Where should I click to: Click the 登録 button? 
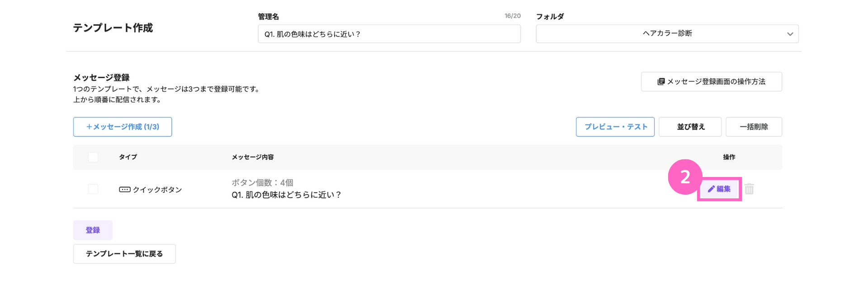click(x=93, y=230)
